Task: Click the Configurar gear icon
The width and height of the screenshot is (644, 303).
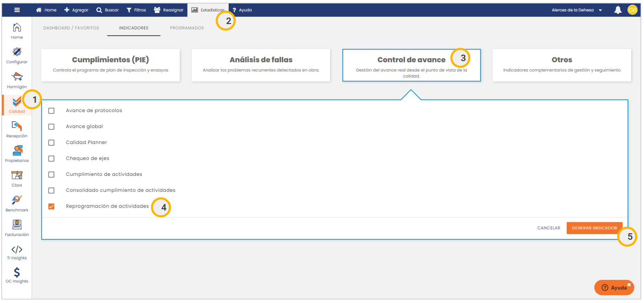Action: tap(17, 52)
